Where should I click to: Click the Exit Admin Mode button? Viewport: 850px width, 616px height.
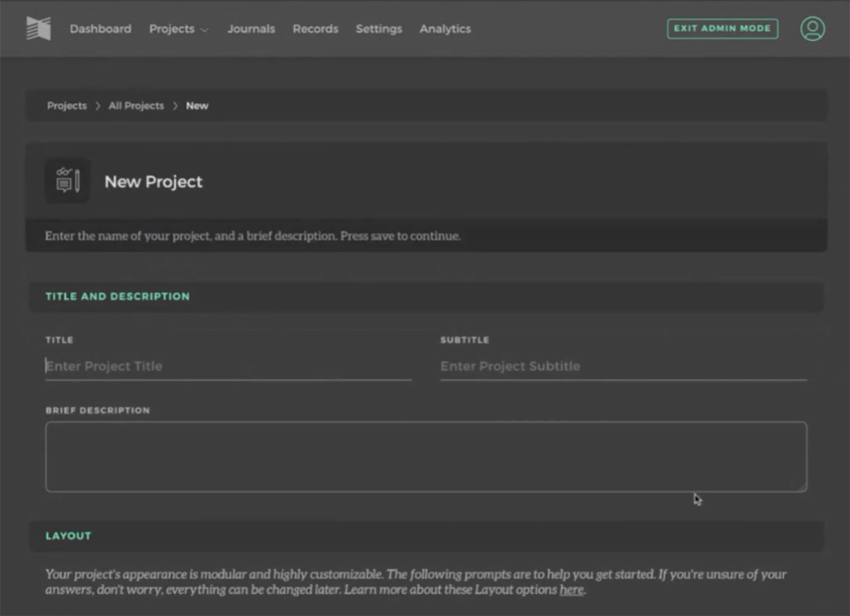(722, 29)
